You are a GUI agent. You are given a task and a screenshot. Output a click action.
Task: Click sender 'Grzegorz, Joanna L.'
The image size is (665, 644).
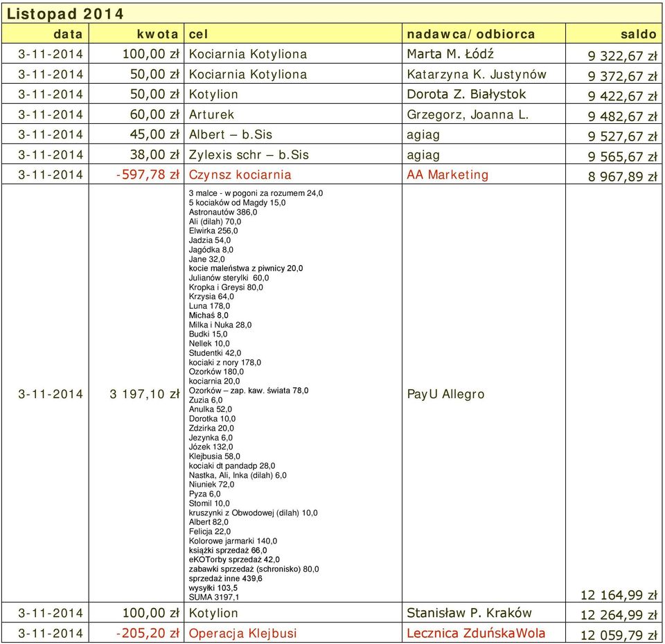[x=468, y=114]
